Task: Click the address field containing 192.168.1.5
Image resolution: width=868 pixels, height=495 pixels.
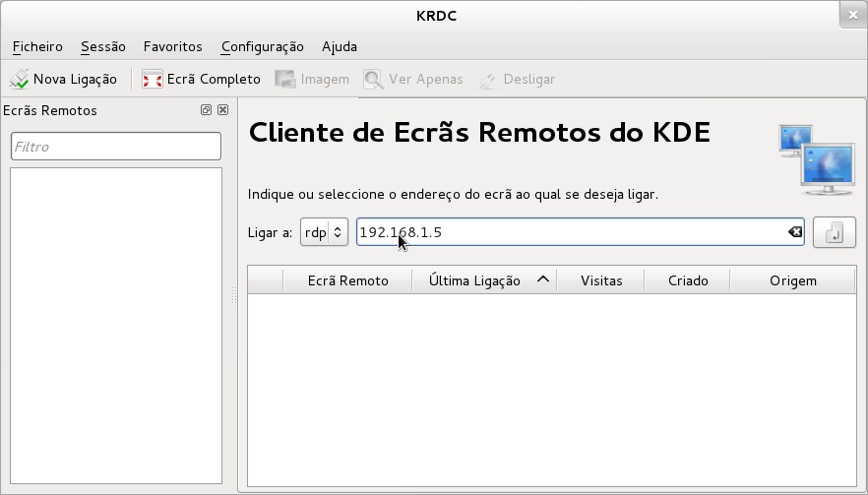Action: pos(571,232)
